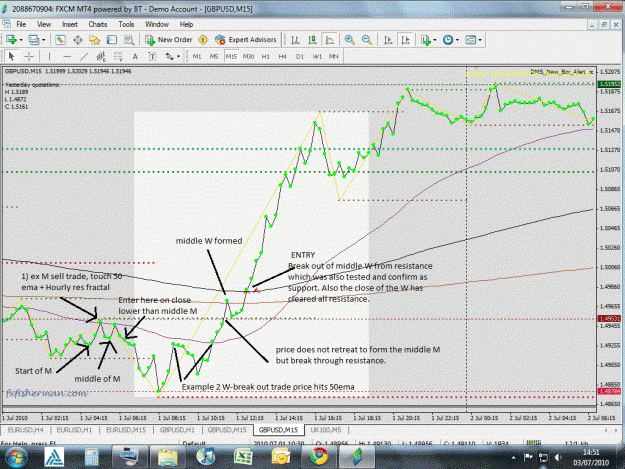Toggle chart auto scroll

pos(388,40)
